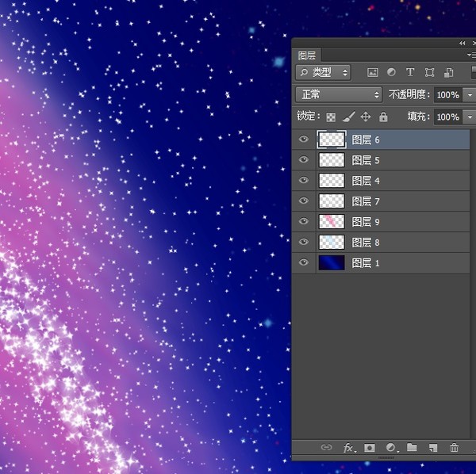Lock transparent pixels icon

coord(331,117)
